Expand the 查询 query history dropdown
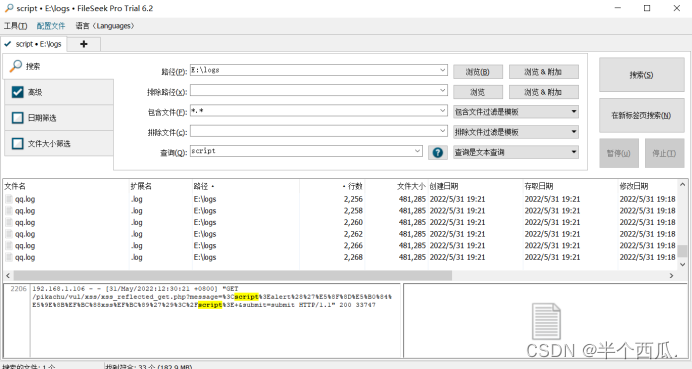This screenshot has height=369, width=692. 417,151
